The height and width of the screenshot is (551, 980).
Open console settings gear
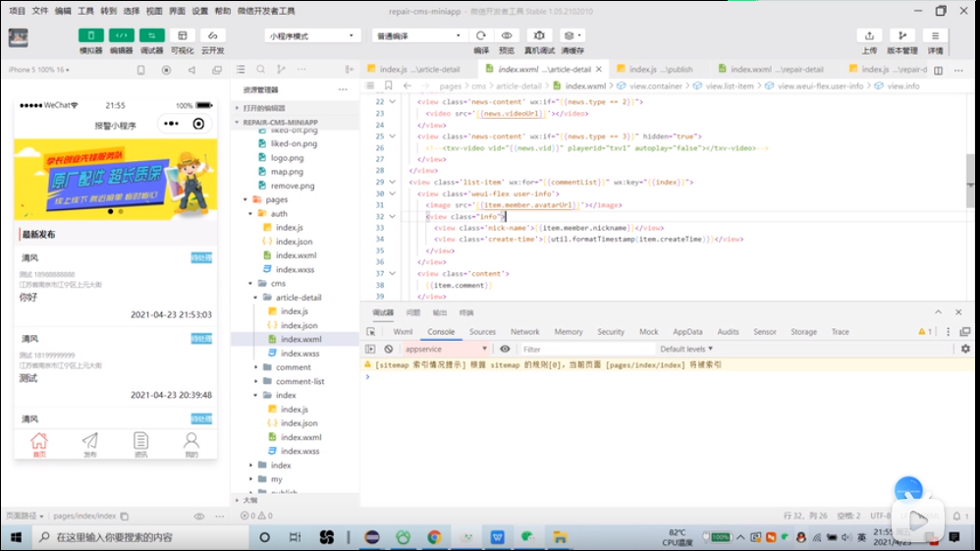tap(965, 349)
